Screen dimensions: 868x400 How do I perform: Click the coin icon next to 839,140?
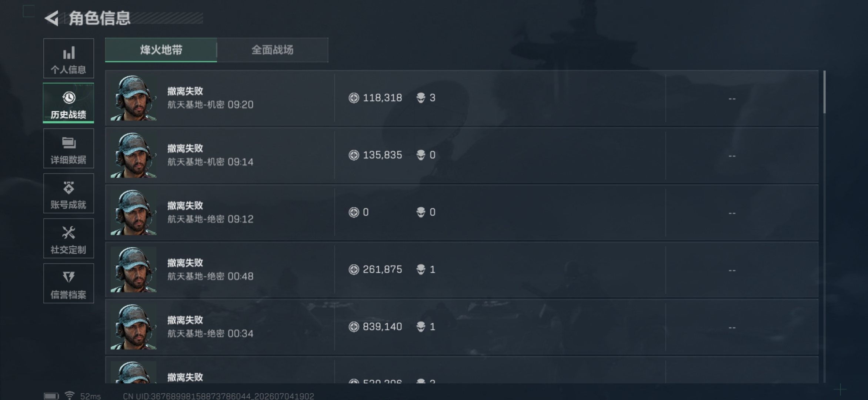tap(354, 327)
